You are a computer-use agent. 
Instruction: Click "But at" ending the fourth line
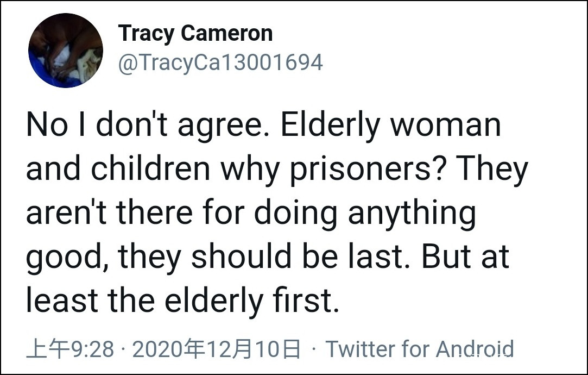(465, 257)
